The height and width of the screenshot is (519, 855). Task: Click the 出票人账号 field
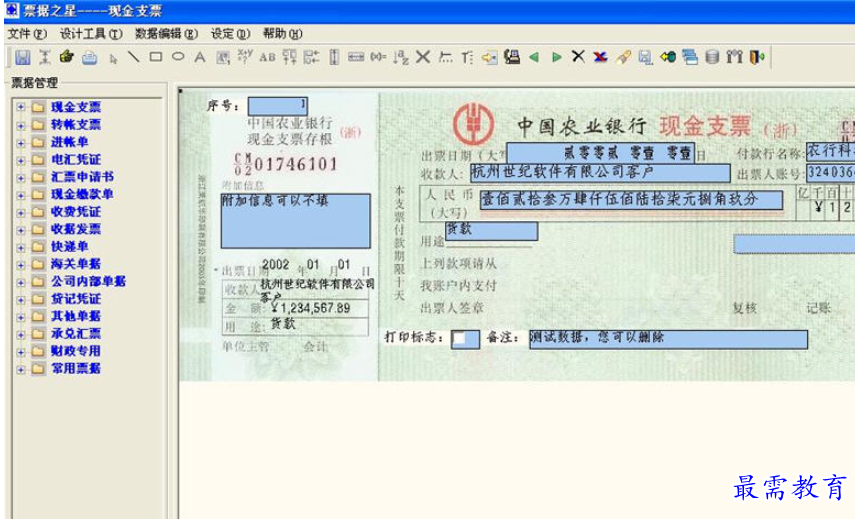(830, 172)
